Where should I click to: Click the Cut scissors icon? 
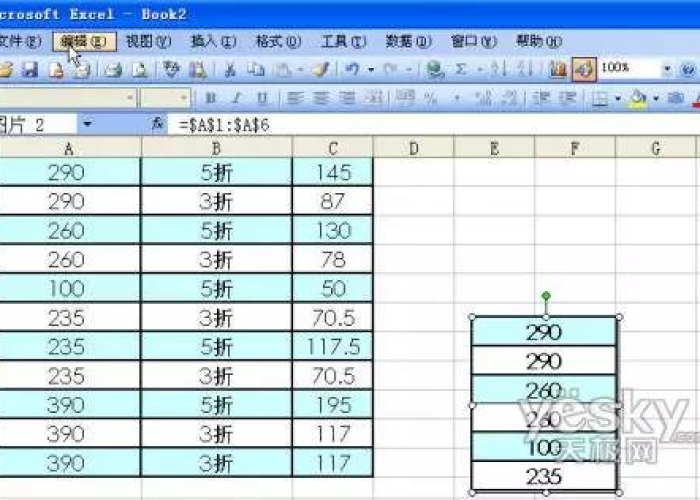point(230,70)
